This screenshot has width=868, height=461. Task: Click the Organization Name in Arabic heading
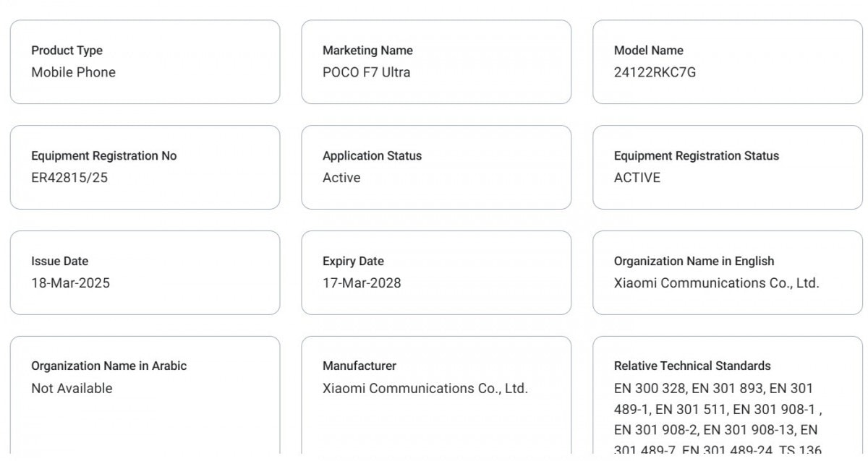(109, 366)
